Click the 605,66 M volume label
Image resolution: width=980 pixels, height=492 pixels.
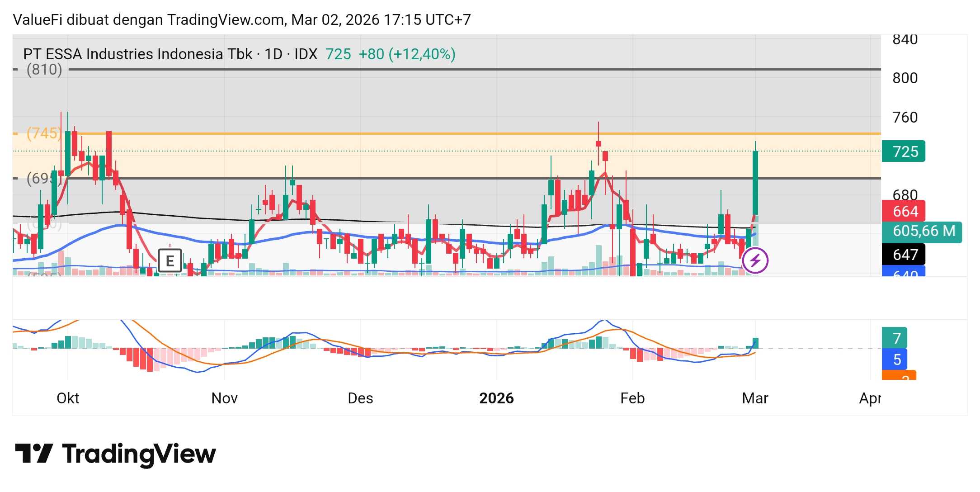(921, 231)
